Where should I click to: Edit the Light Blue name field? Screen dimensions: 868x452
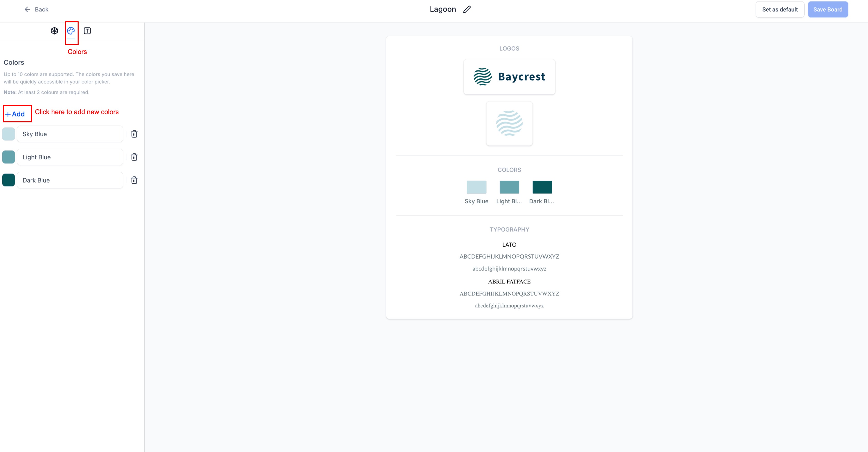coord(70,157)
